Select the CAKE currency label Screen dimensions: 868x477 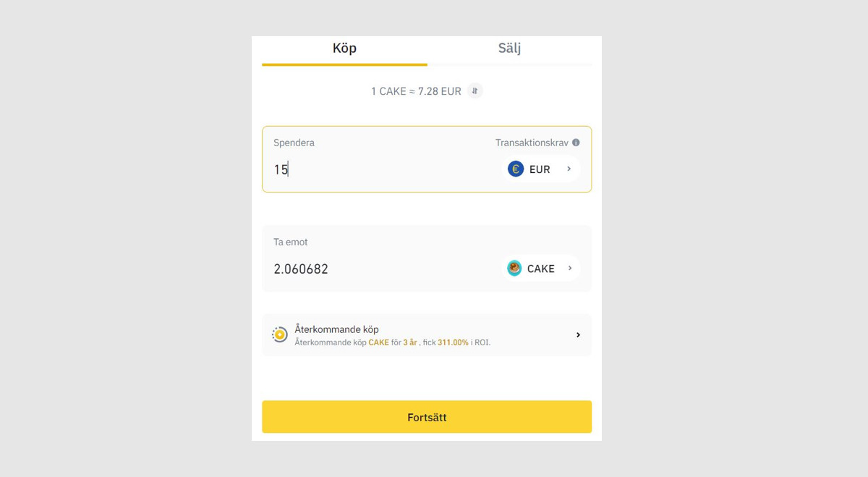pyautogui.click(x=540, y=269)
